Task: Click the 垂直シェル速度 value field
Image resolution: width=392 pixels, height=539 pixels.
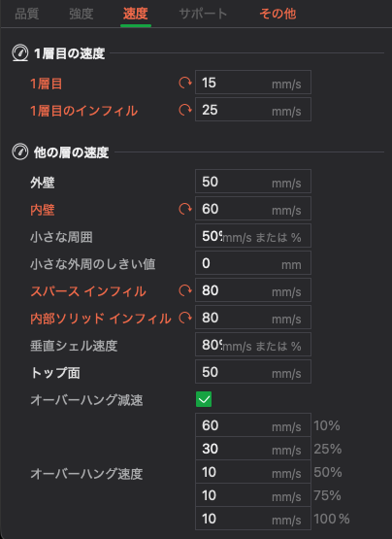Action: 253,345
